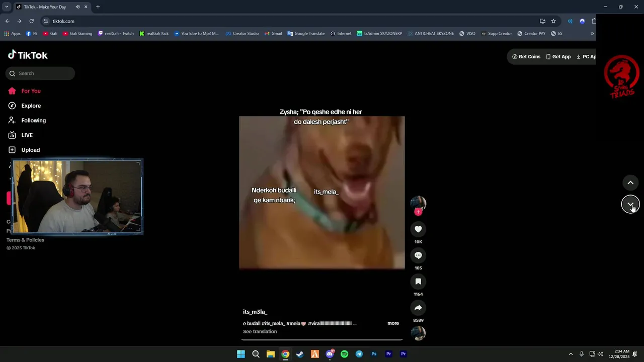Open a new browser tab
644x362 pixels.
point(98,7)
